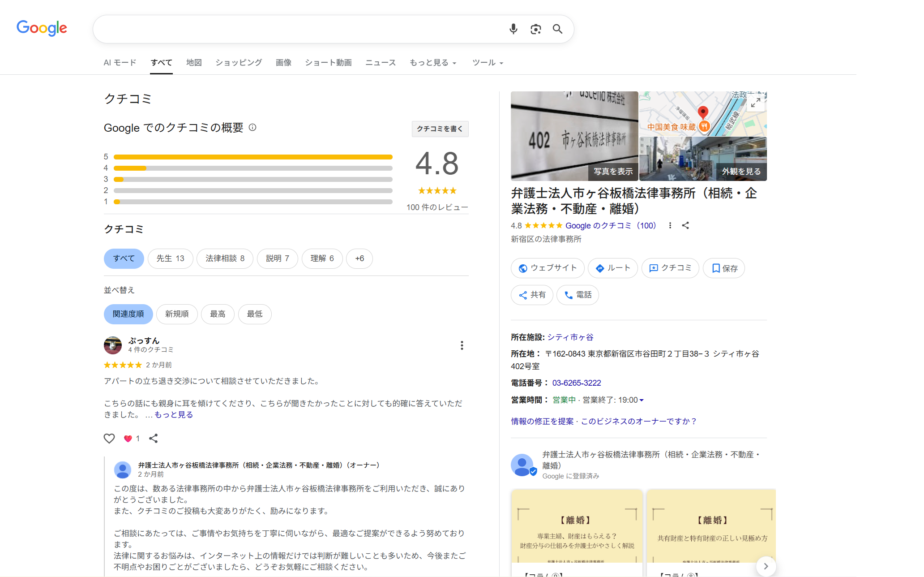This screenshot has height=577, width=924.
Task: Click the ルート directions button
Action: (613, 268)
